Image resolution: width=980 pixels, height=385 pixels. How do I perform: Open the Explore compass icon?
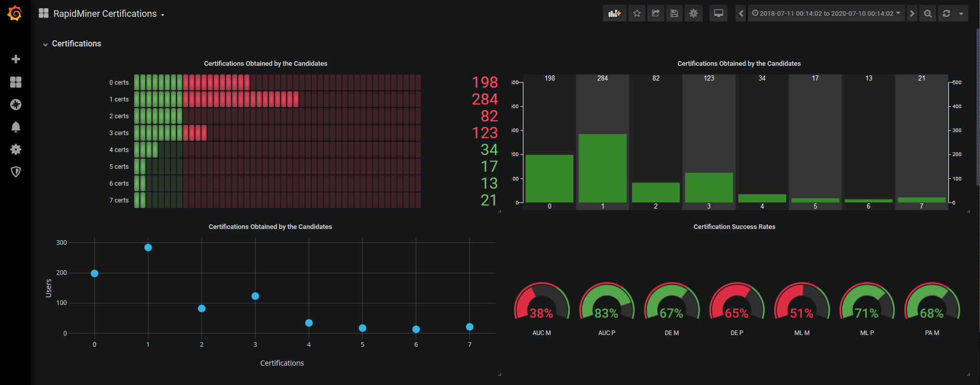click(x=16, y=105)
